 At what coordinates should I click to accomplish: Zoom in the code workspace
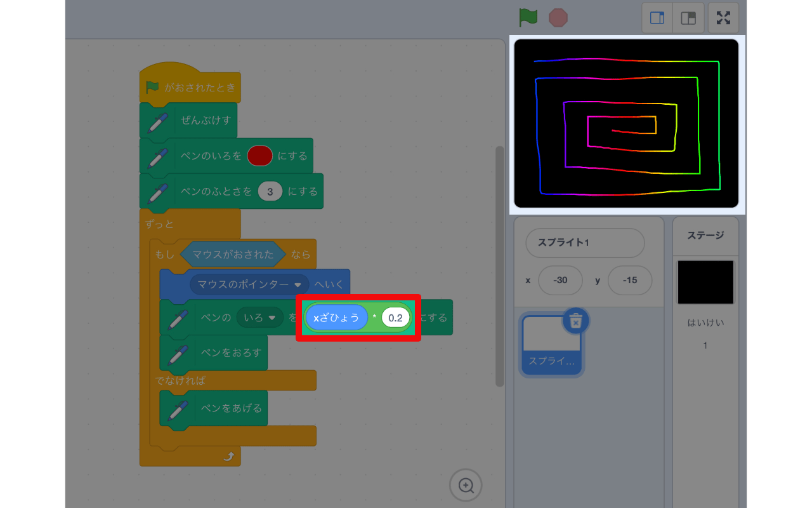pyautogui.click(x=466, y=486)
